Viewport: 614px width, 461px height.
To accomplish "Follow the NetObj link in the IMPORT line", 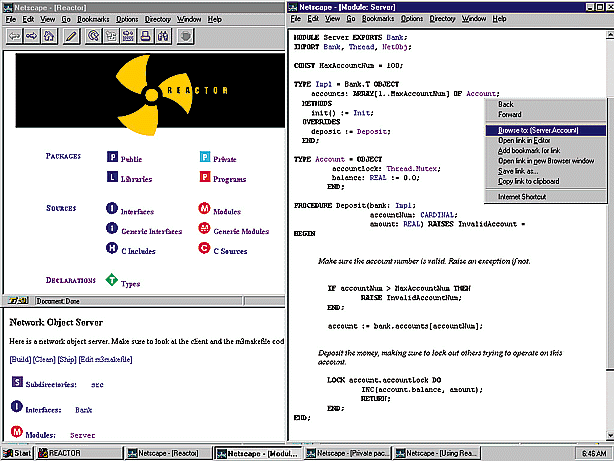I will [x=395, y=47].
